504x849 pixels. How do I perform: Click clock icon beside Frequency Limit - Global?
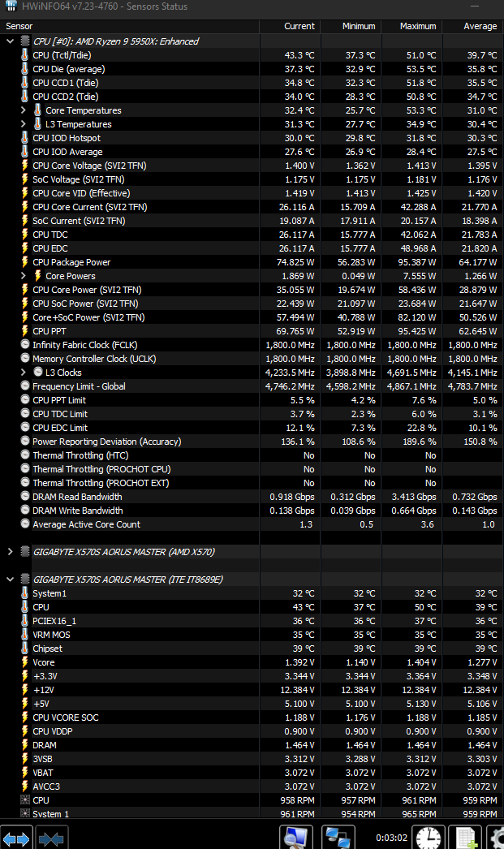(25, 385)
